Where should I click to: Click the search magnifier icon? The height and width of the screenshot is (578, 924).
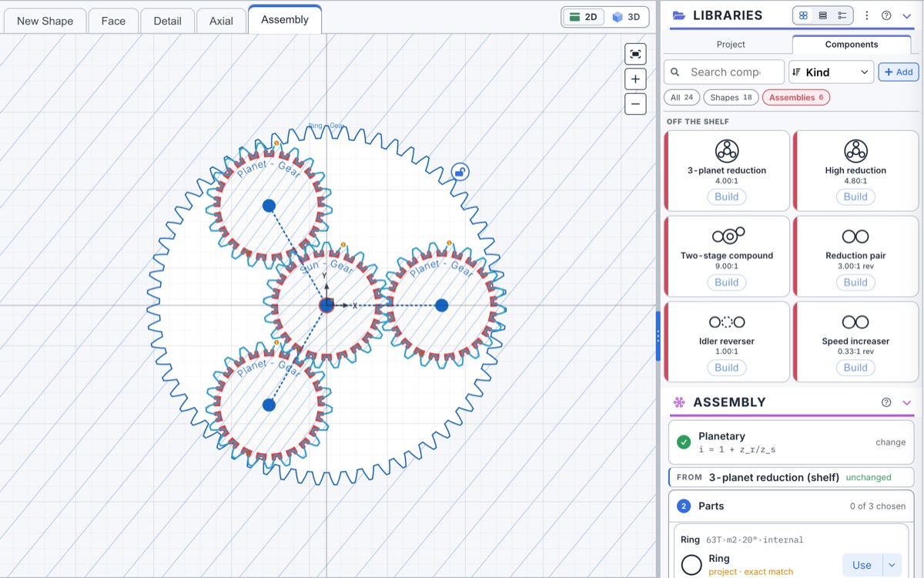pos(675,72)
